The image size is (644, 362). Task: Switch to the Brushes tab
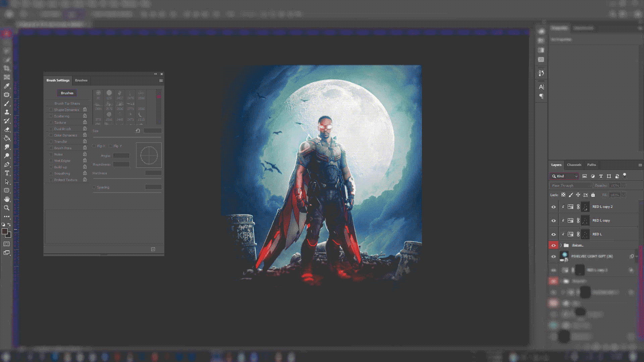tap(81, 80)
